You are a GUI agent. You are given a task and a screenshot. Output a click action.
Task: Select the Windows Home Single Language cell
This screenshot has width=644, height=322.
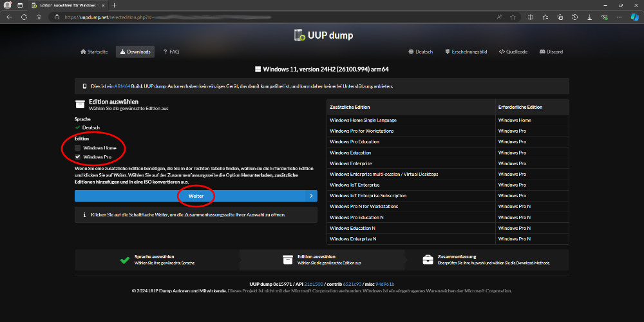411,120
